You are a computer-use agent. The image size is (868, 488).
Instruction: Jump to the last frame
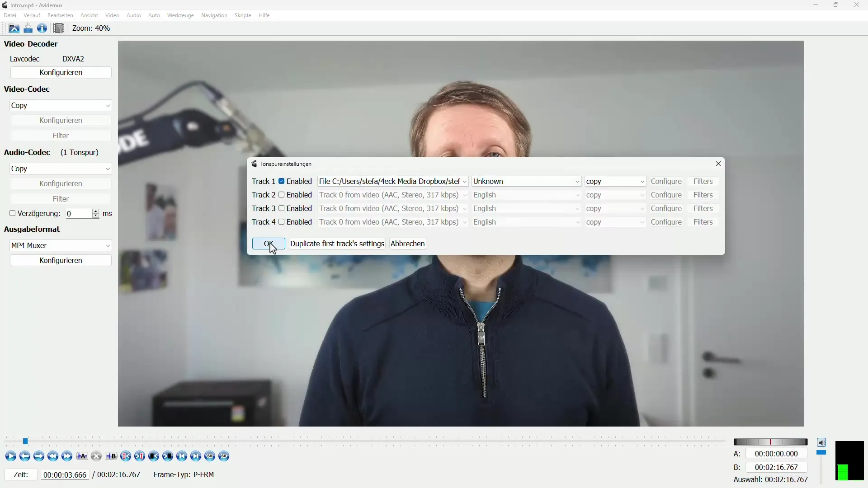tap(196, 456)
